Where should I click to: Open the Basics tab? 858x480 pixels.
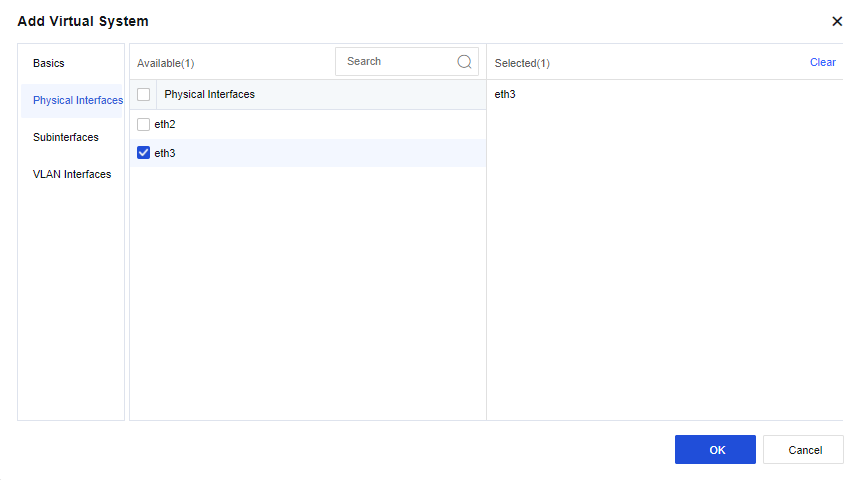(49, 63)
